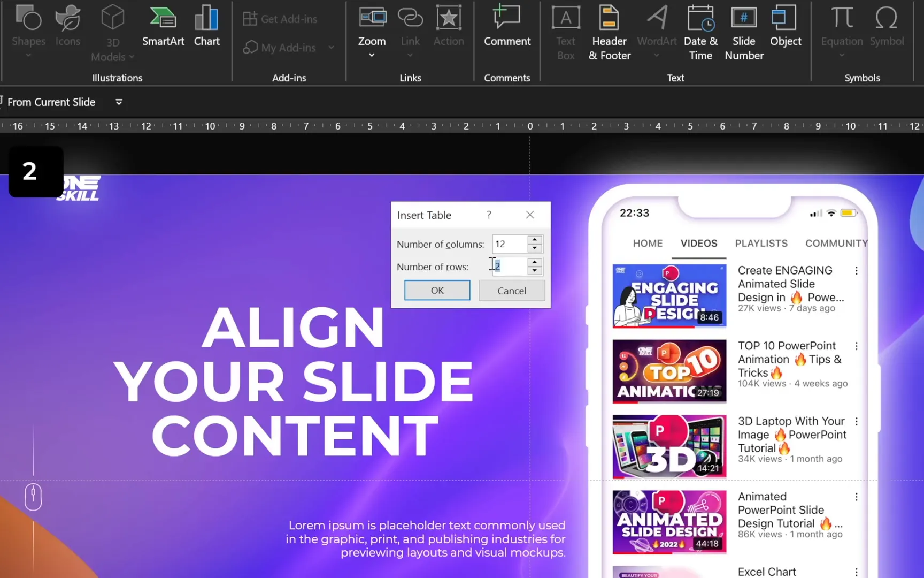Click the Link button
924x578 pixels.
410,26
